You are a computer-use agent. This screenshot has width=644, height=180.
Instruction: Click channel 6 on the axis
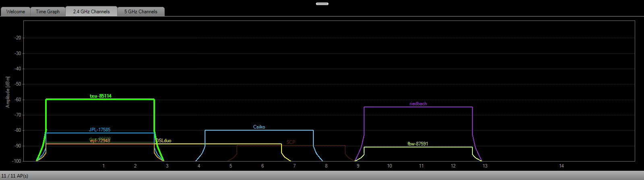coord(263,166)
